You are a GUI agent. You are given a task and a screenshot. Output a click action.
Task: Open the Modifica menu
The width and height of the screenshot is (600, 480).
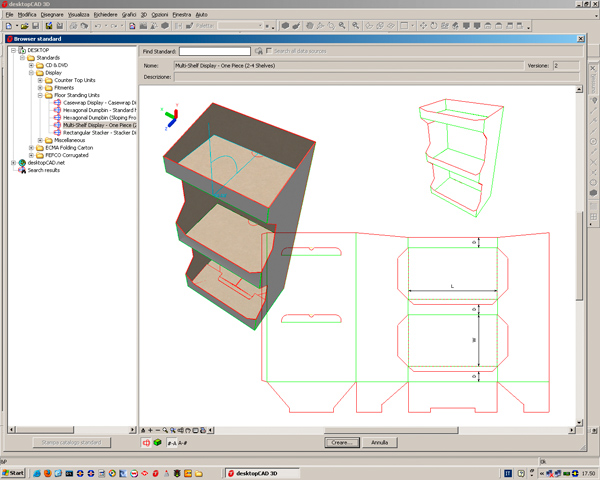[x=27, y=15]
